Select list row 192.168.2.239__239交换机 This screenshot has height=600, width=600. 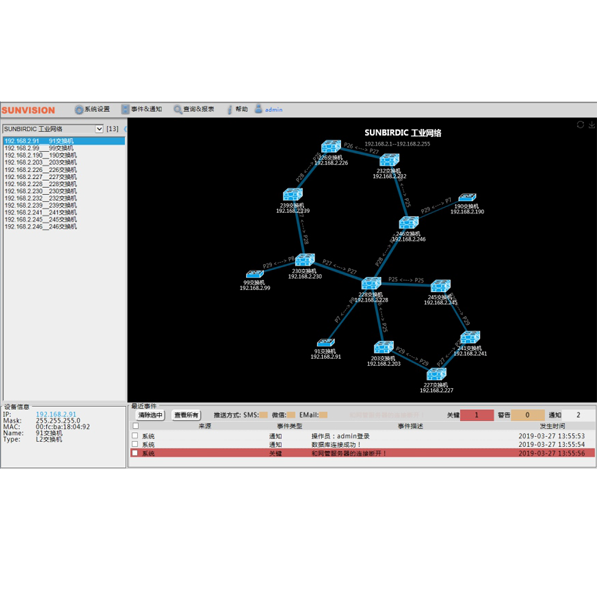(x=64, y=205)
